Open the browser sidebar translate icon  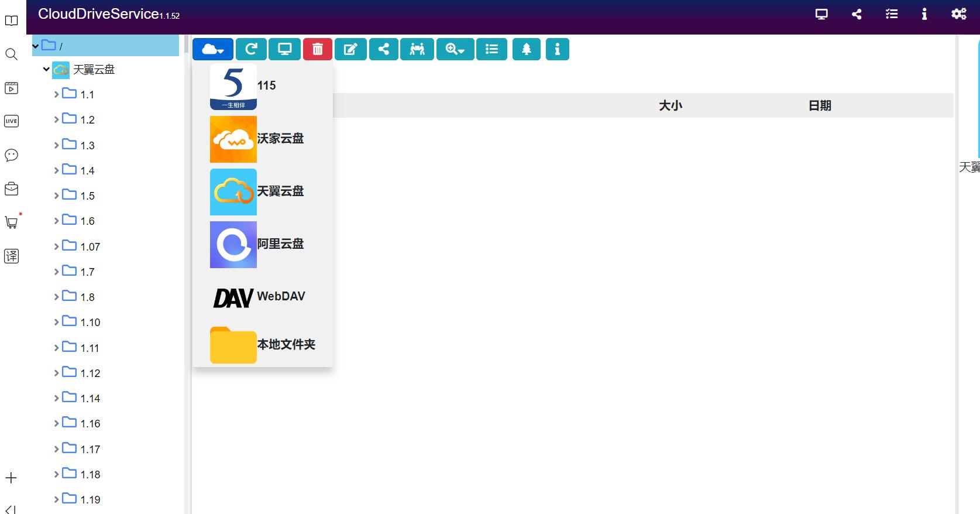11,256
